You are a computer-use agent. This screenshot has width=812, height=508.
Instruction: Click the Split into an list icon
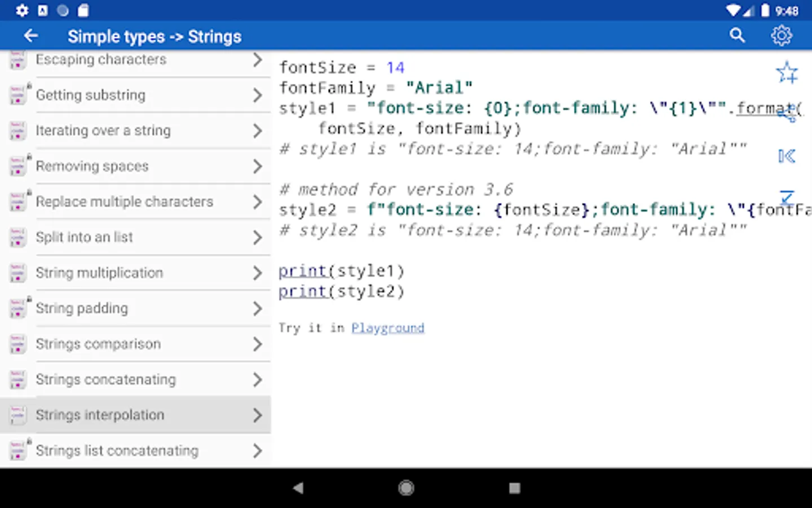(17, 237)
